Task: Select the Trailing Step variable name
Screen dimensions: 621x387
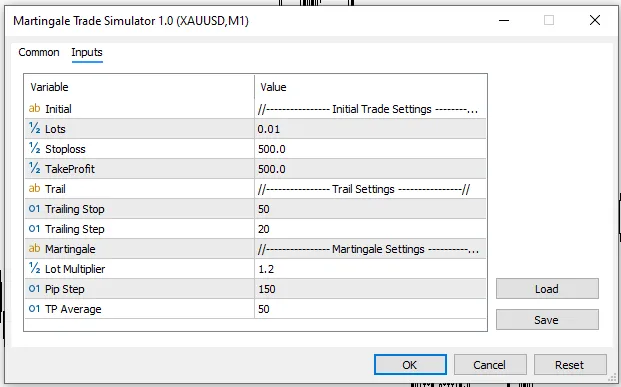Action: [x=74, y=229]
